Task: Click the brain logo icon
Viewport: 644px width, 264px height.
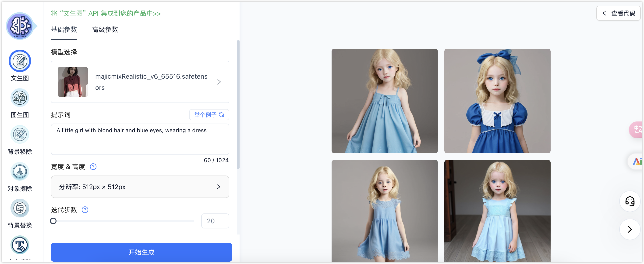Action: pos(20,26)
